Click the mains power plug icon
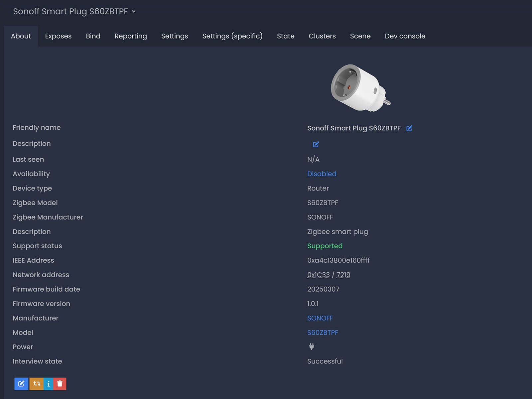Screen dimensions: 532x399 pyautogui.click(x=312, y=346)
